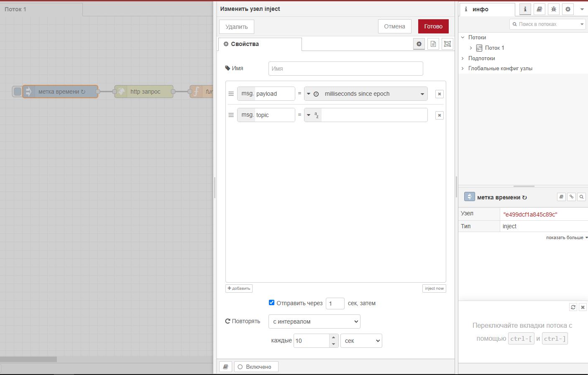Click the 'Готово' button
The height and width of the screenshot is (375, 588).
pos(433,26)
